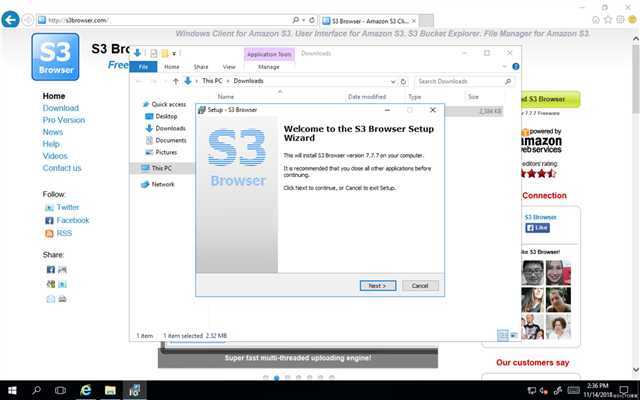Open the Contact us link

point(62,168)
